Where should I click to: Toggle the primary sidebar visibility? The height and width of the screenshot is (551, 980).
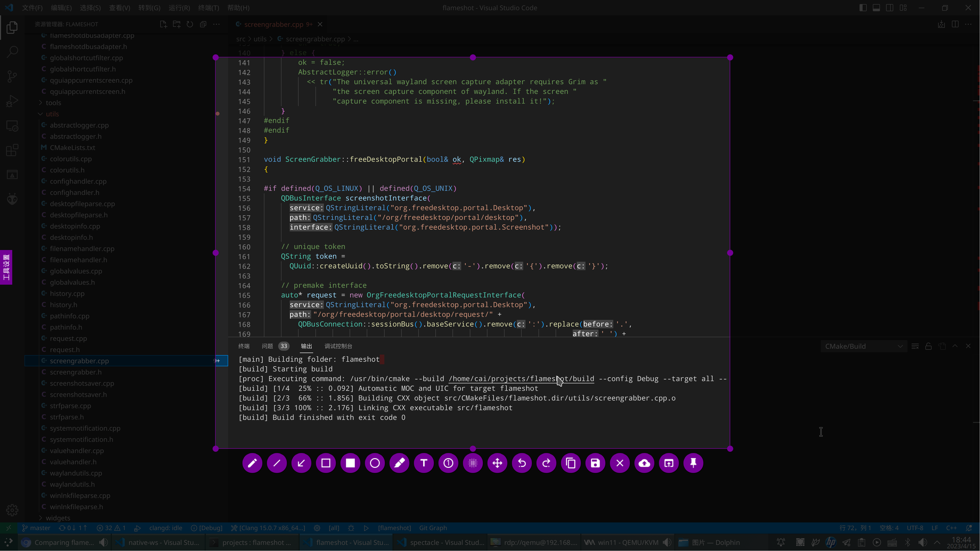(863, 8)
